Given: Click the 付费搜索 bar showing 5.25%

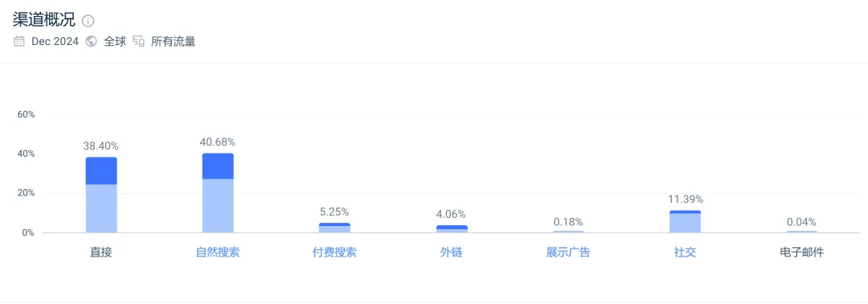Looking at the screenshot, I should [x=334, y=228].
